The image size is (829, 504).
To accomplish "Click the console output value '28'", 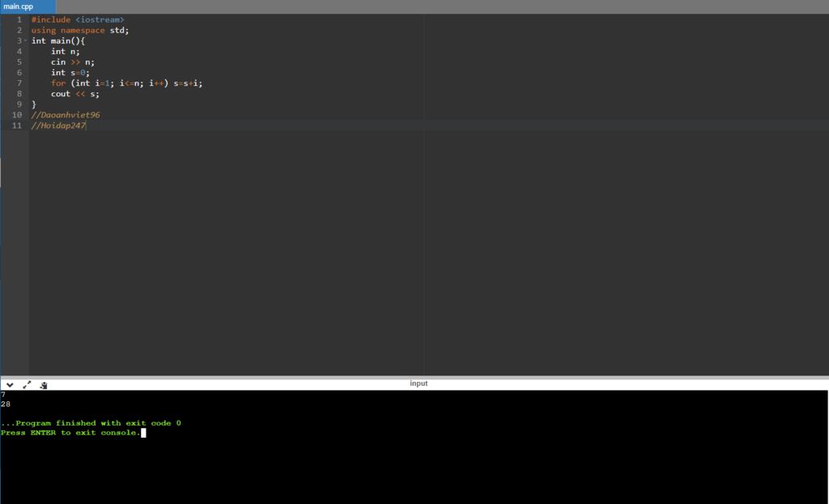I will (x=6, y=404).
